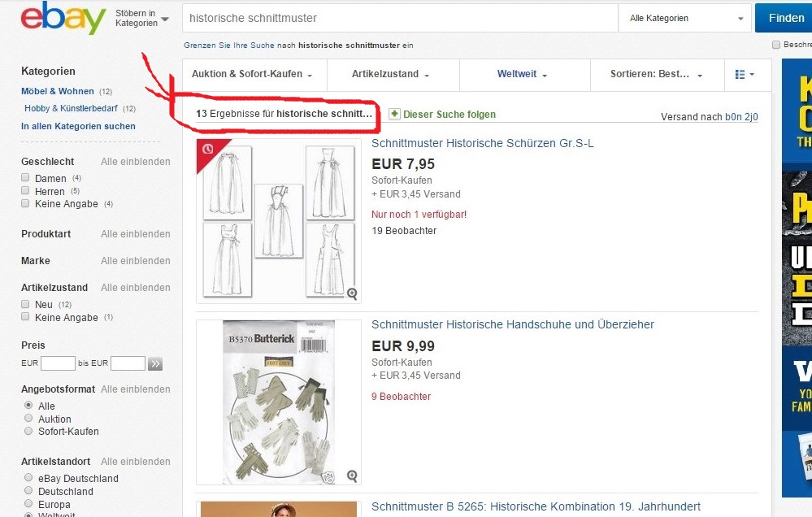The width and height of the screenshot is (812, 517).
Task: Click the minimum price EUR field
Action: point(58,363)
